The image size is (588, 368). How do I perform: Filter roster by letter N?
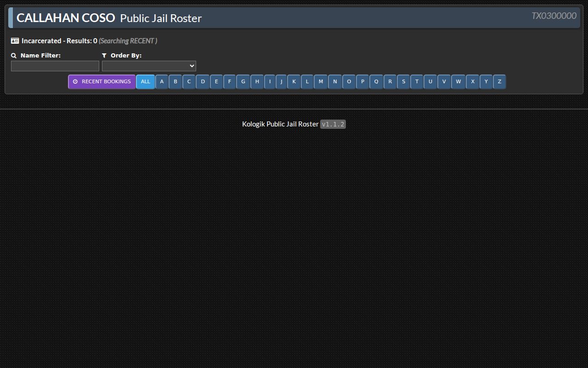click(x=335, y=82)
